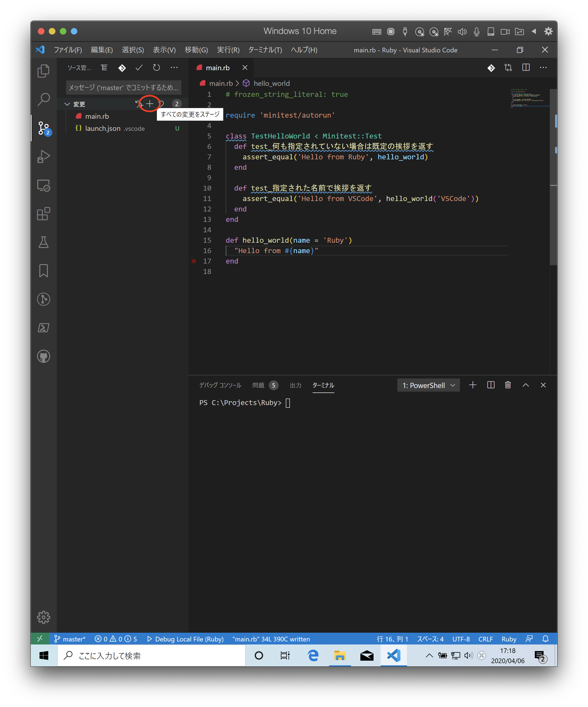Stage all changes with the circled plus icon
The image size is (588, 707).
(x=150, y=104)
